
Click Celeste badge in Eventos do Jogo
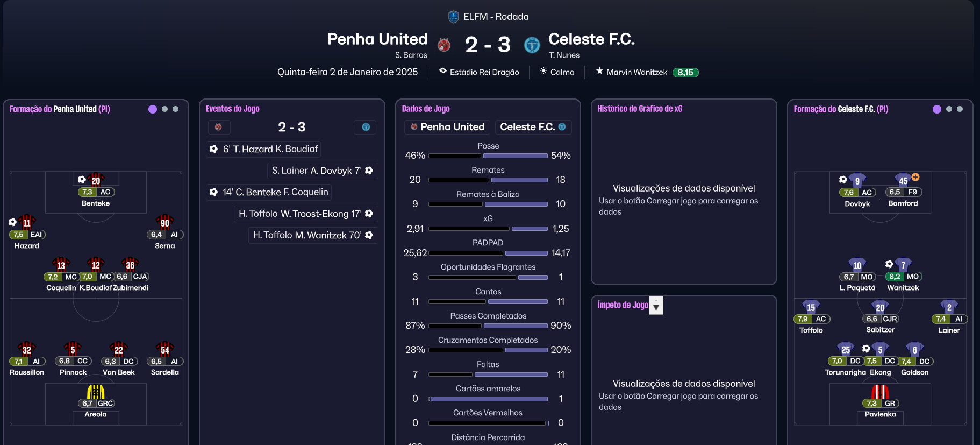point(366,127)
